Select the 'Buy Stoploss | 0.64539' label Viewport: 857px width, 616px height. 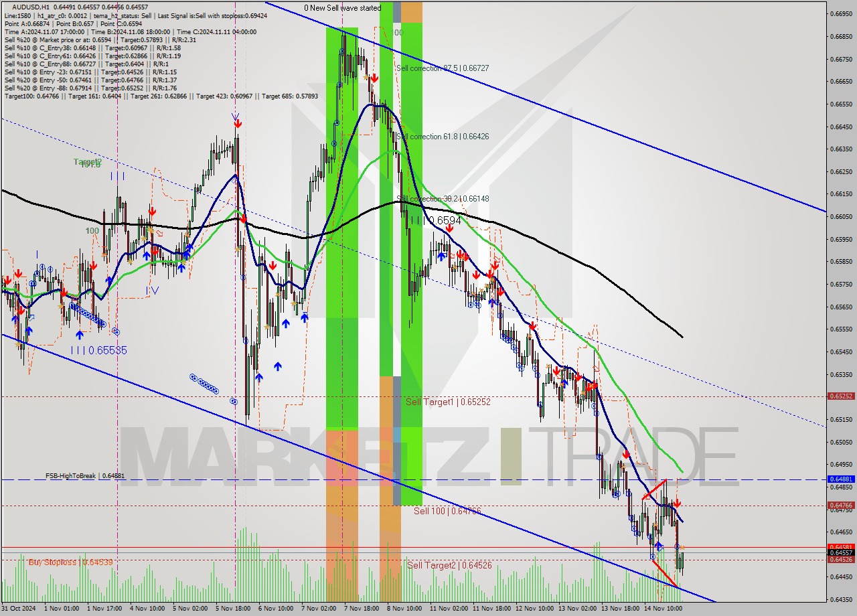(70, 562)
